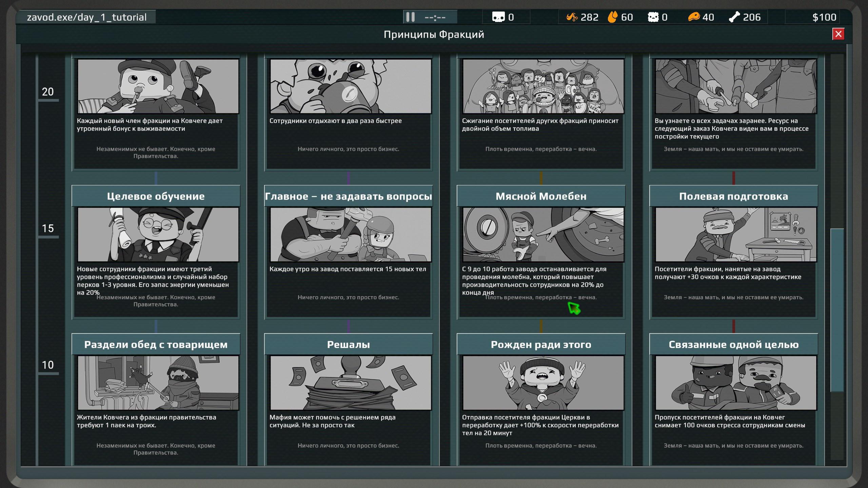Click the skull death counter icon
Screen dimensions: 868x488
(498, 17)
